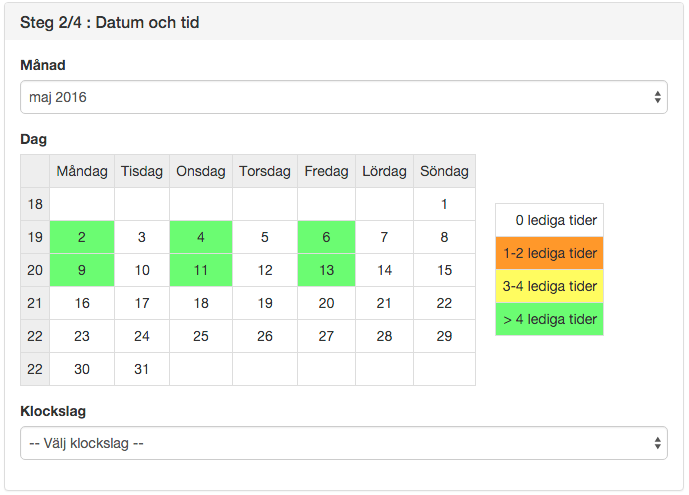Click week number 19 row header
689x495 pixels.
pos(35,237)
